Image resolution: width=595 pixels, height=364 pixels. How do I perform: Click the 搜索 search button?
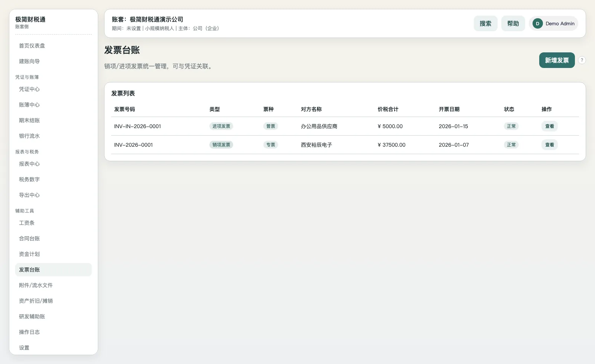(x=485, y=23)
